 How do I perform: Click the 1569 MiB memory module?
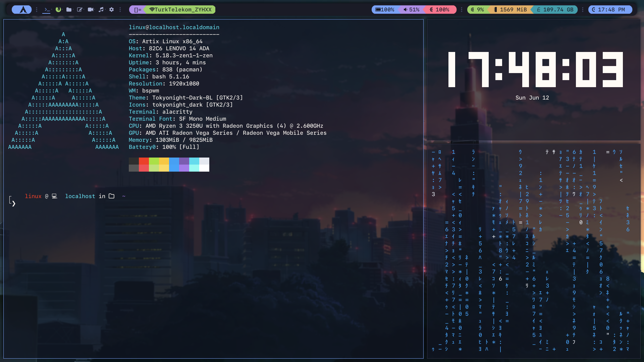tap(510, 10)
